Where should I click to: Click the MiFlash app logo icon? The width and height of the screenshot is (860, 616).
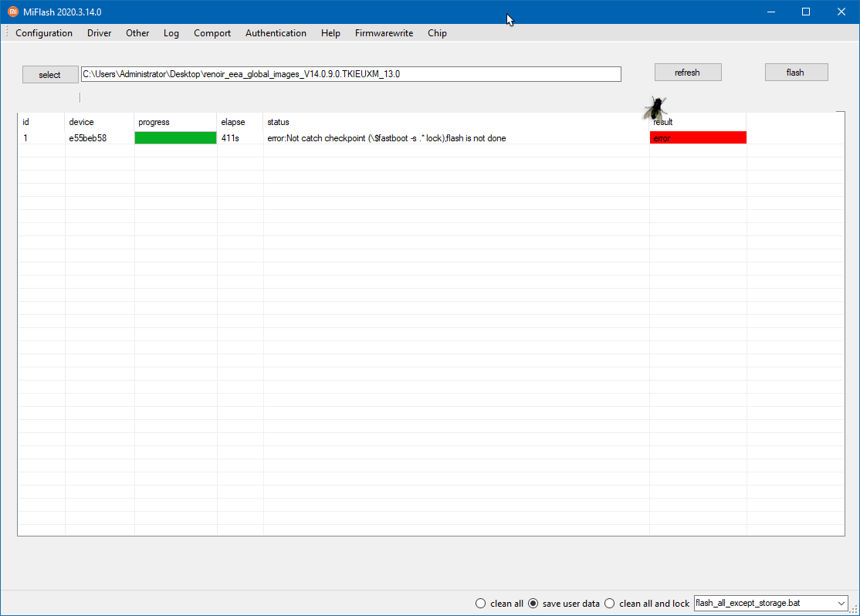click(12, 12)
